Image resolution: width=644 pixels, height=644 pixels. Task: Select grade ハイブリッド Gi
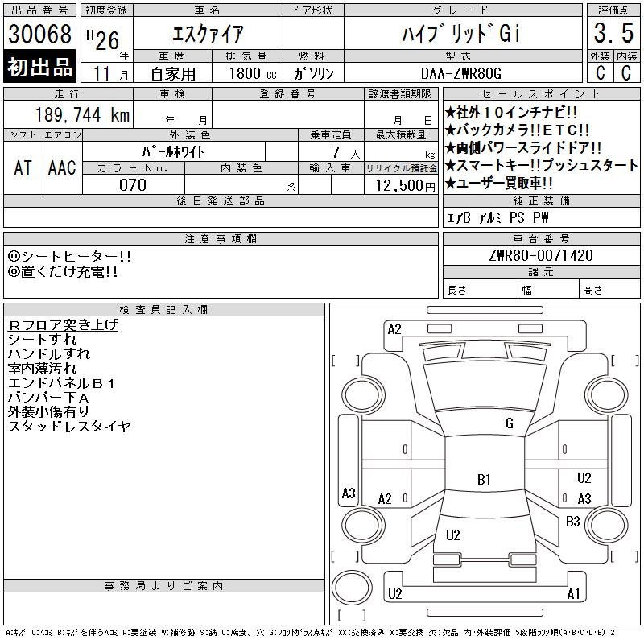click(x=461, y=33)
